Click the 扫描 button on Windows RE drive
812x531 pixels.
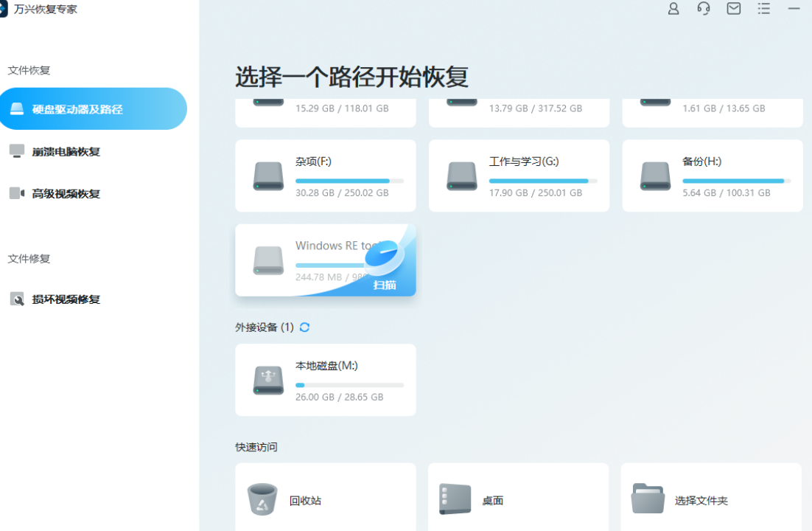385,284
